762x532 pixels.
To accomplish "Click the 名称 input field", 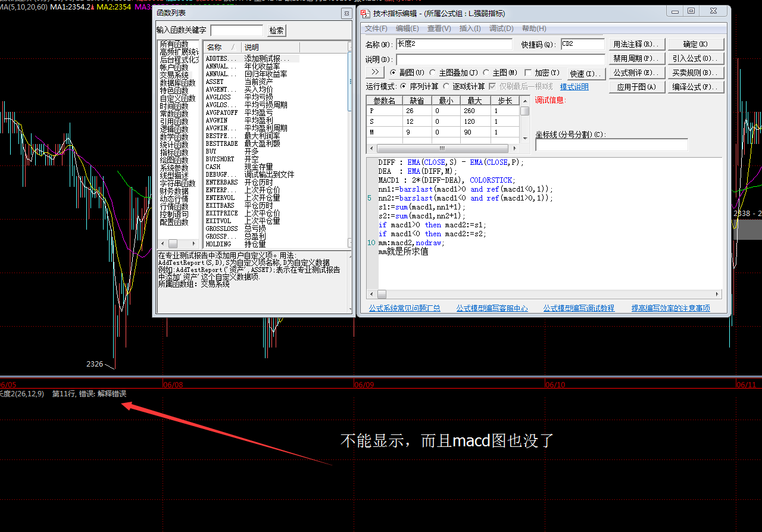I will 454,44.
